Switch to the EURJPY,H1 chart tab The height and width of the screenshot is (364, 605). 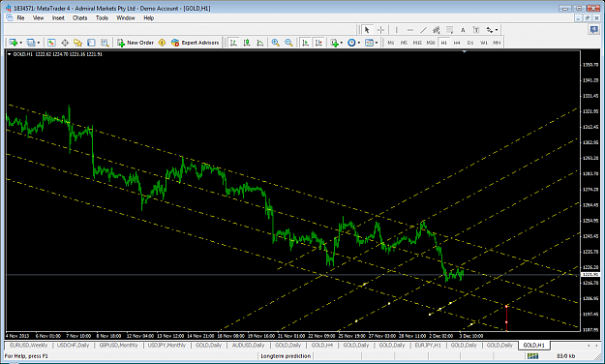[x=428, y=345]
